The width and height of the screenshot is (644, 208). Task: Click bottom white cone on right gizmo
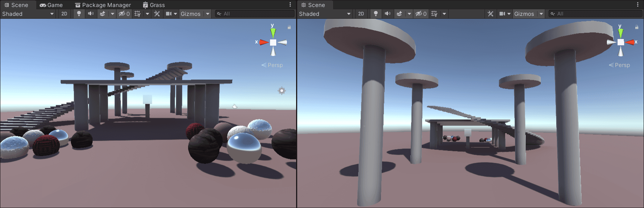coord(620,52)
